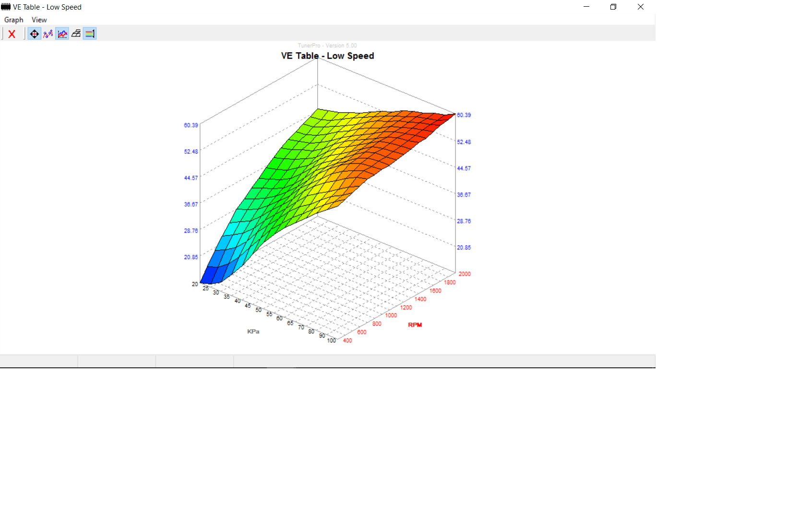This screenshot has width=812, height=516.
Task: Toggle the rainbow color shading icon
Action: [x=90, y=34]
